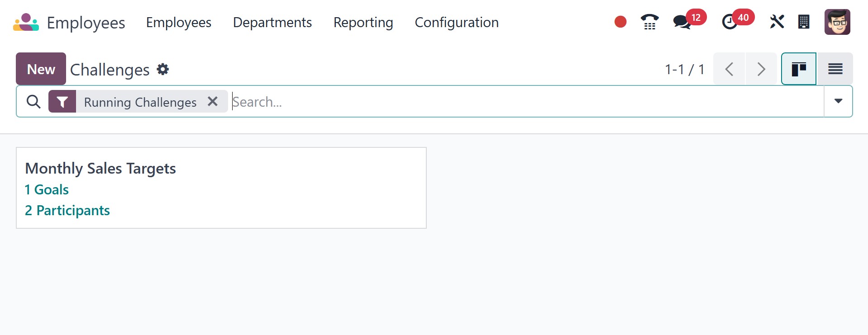
Task: Remove the Running Challenges filter
Action: pos(213,101)
